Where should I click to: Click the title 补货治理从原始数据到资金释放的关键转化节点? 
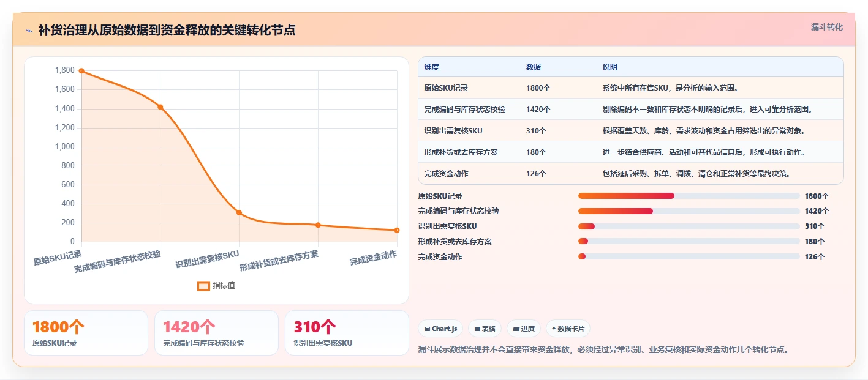(x=167, y=30)
